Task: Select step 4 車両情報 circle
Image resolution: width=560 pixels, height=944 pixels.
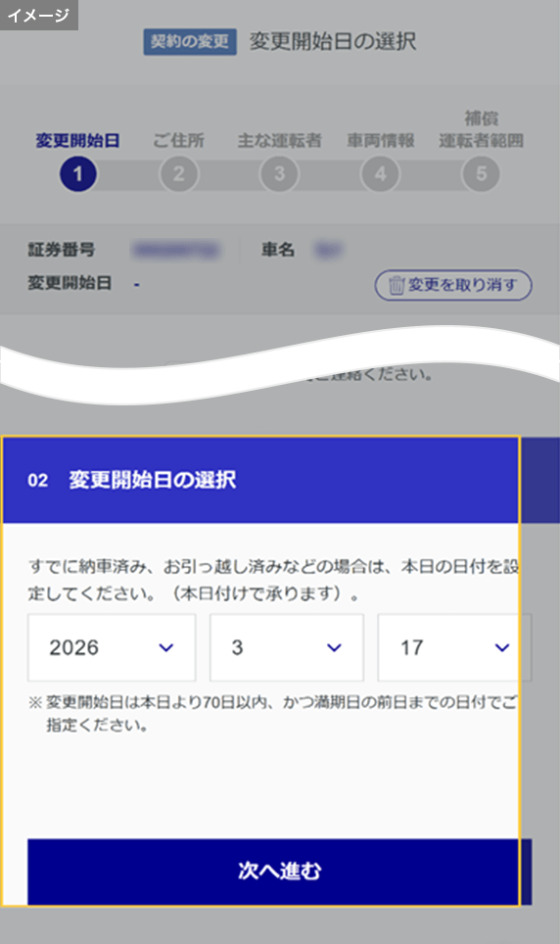Action: 380,174
